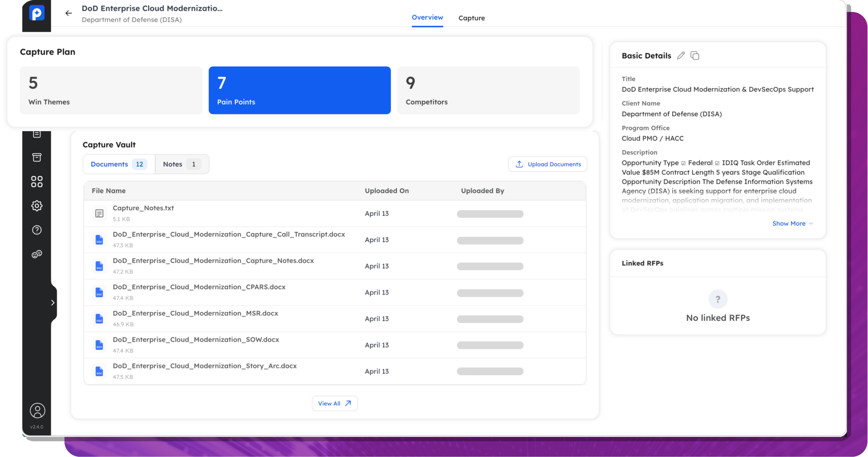
Task: Open DoD_Enterprise_Cloud_Modernization_Capture_Call_Transcript.docx
Action: [229, 234]
